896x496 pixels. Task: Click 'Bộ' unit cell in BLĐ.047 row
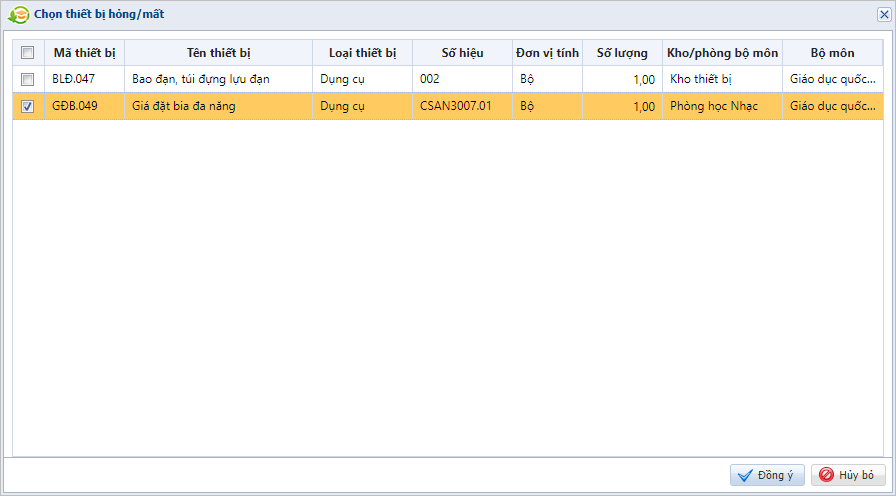tap(547, 79)
